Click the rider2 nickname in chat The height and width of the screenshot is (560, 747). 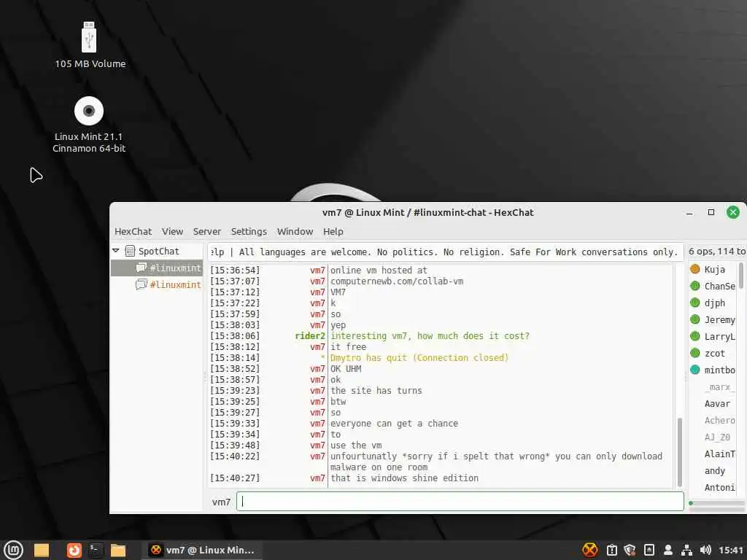coord(309,336)
